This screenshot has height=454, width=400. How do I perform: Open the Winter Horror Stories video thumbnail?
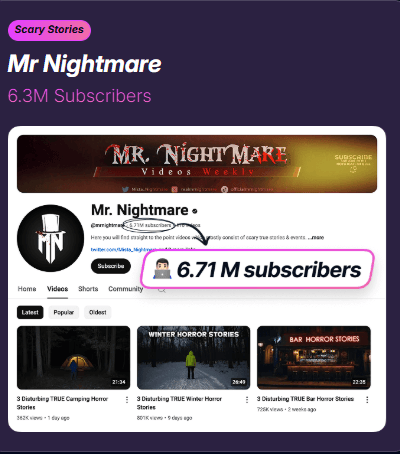194,358
